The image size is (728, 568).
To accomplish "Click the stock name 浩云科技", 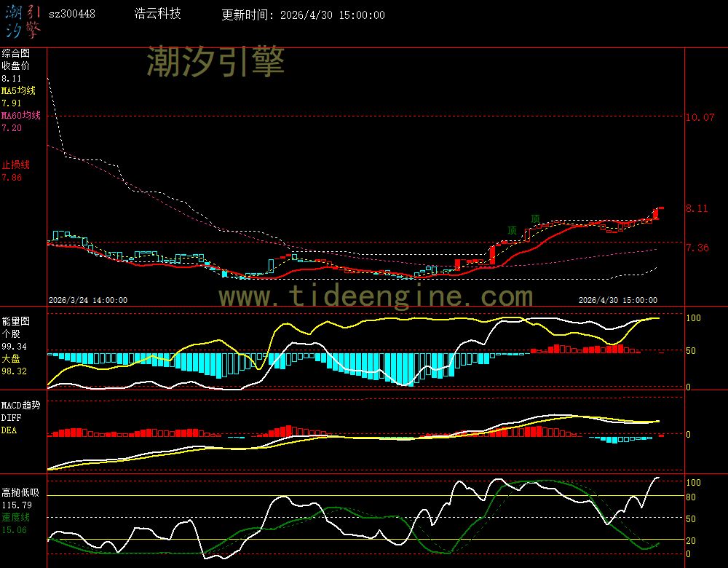I will pos(158,14).
